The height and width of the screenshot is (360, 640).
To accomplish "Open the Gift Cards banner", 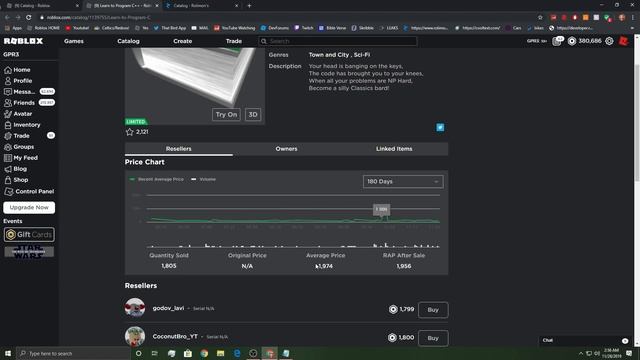I will (x=29, y=235).
